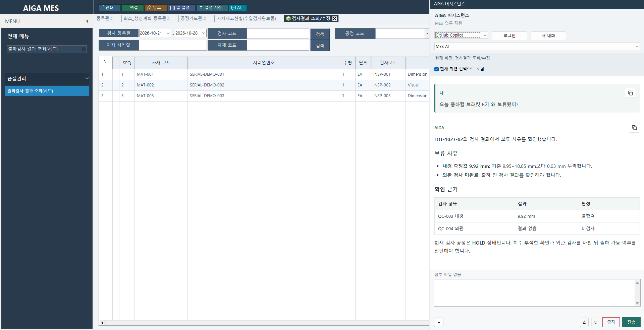Click the 자재 코드 grid column header
The height and width of the screenshot is (330, 644).
[161, 63]
